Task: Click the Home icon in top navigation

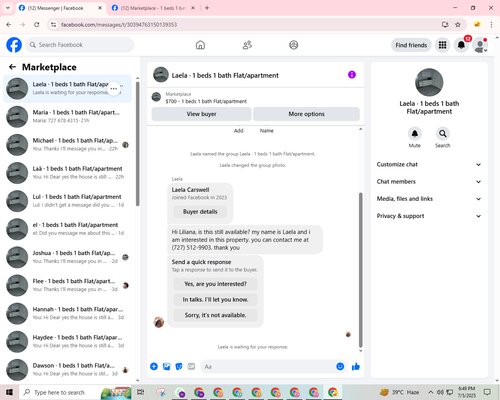Action: (x=200, y=45)
